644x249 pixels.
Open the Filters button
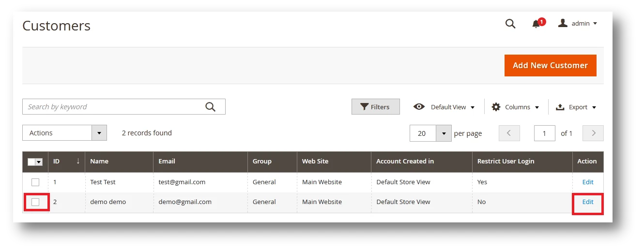point(376,107)
